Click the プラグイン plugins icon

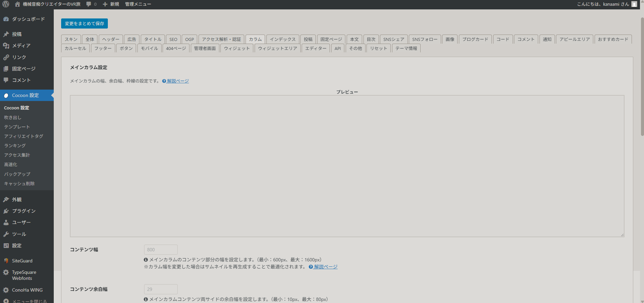click(6, 211)
